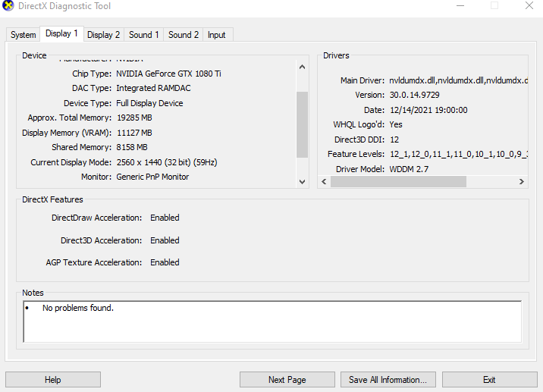Select AGP Texture Acceleration 'Enabled' value

point(165,262)
